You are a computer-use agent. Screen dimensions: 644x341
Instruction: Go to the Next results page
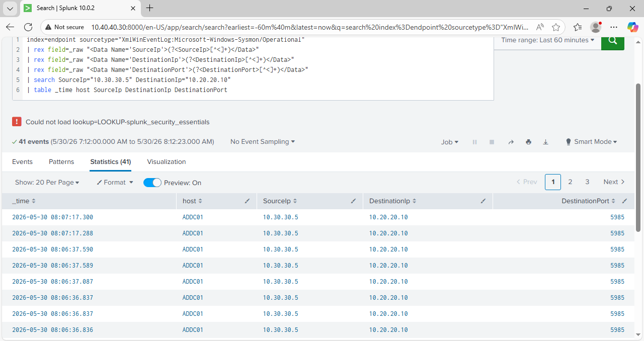[x=614, y=182]
